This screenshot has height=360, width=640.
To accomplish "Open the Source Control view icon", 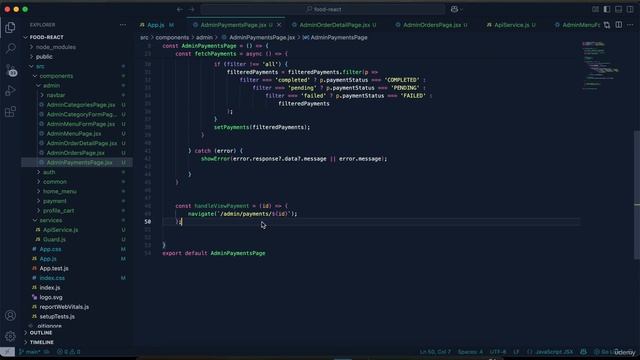I will click(10, 70).
